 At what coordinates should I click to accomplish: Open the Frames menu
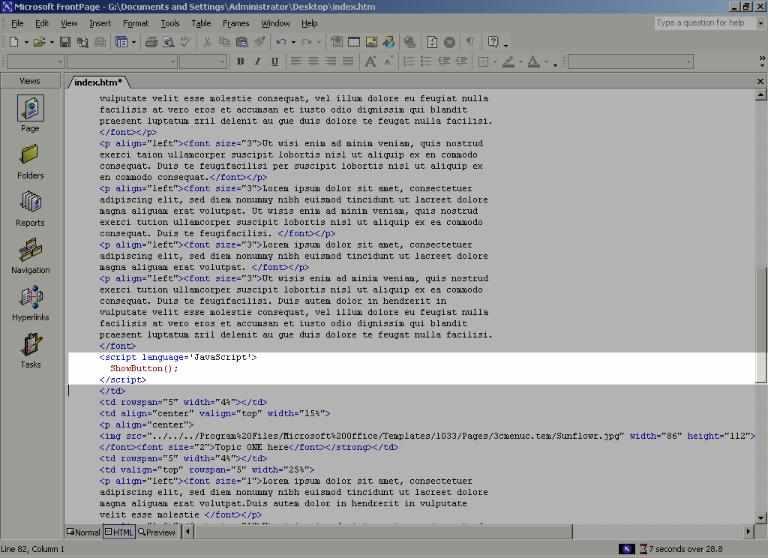[x=236, y=23]
